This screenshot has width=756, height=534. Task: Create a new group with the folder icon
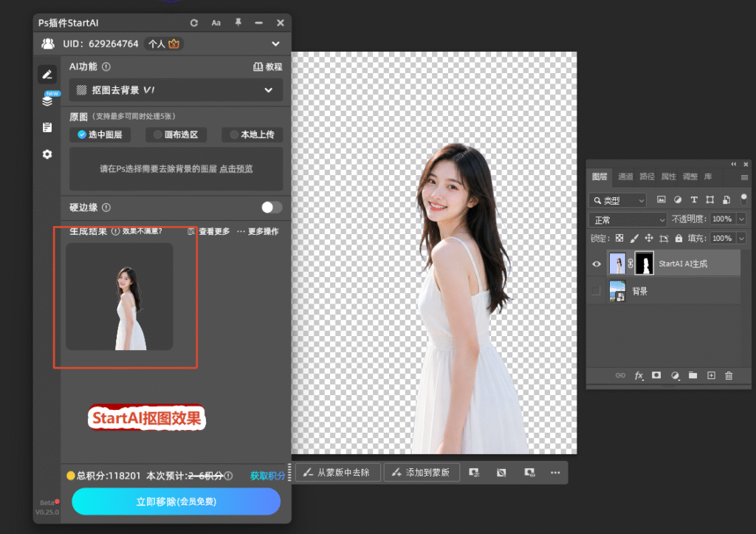pos(693,375)
